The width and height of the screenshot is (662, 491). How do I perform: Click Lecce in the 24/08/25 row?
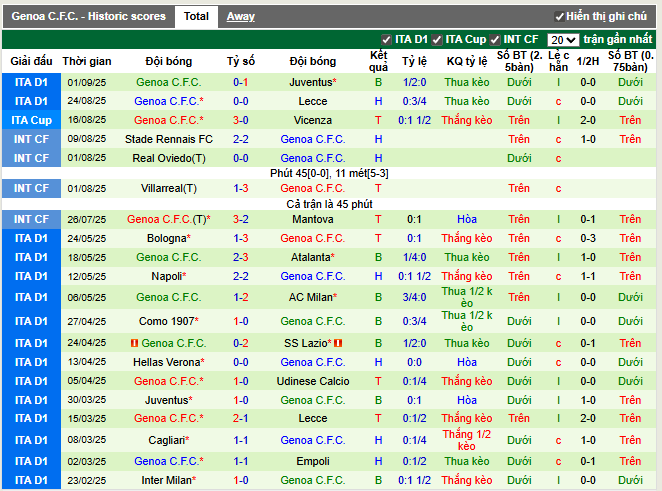[313, 101]
